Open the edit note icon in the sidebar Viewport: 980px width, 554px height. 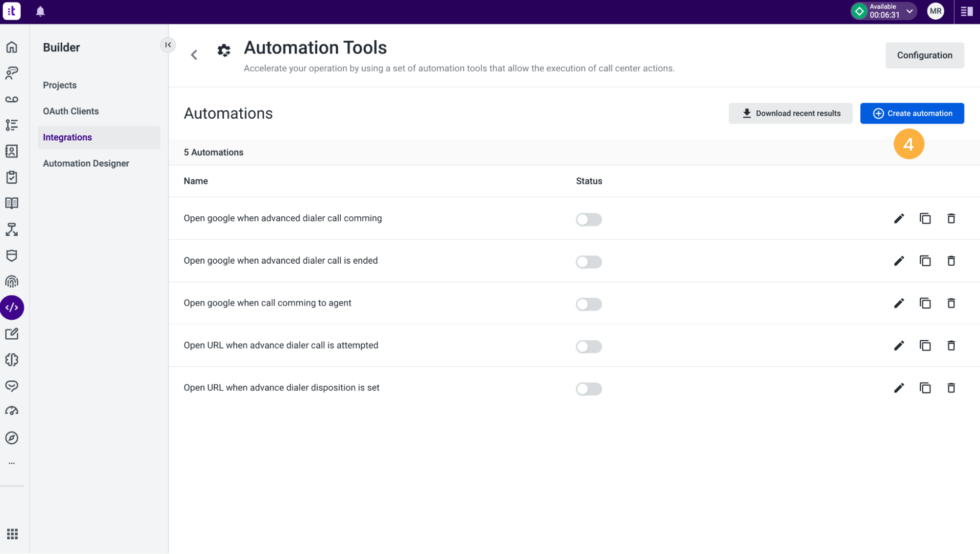12,334
